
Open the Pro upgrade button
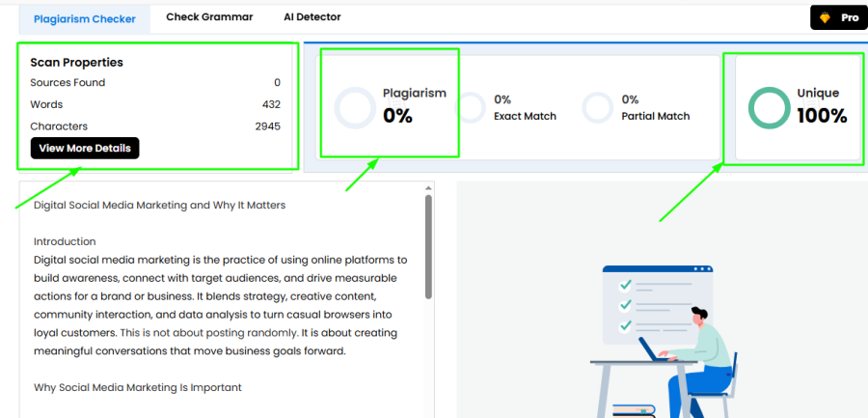point(839,17)
